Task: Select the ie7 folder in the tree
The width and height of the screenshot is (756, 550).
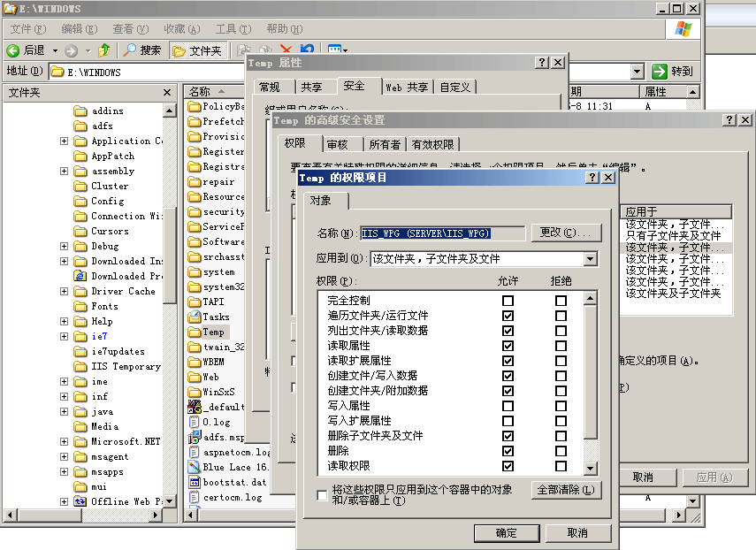Action: [x=99, y=336]
